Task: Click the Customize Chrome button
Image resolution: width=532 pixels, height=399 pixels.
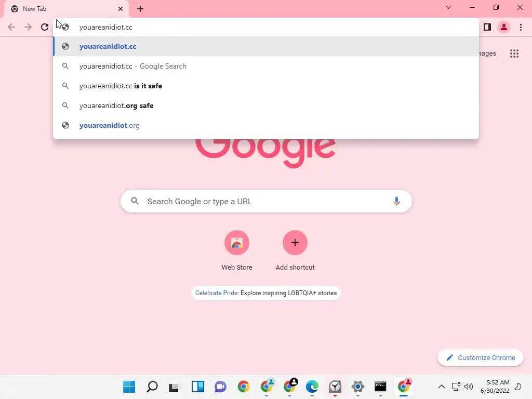Action: click(x=481, y=357)
